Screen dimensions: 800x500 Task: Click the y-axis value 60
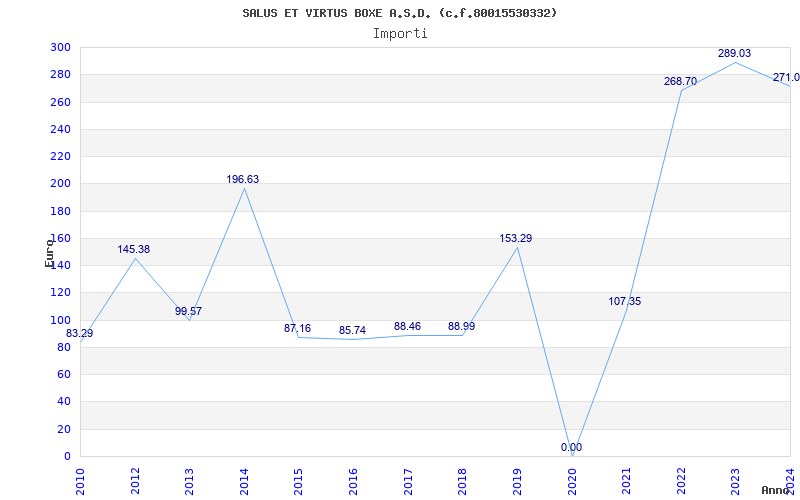tap(64, 374)
